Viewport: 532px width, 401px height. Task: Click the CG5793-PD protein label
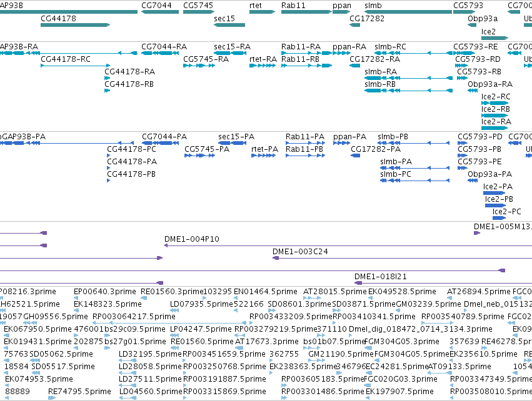479,137
